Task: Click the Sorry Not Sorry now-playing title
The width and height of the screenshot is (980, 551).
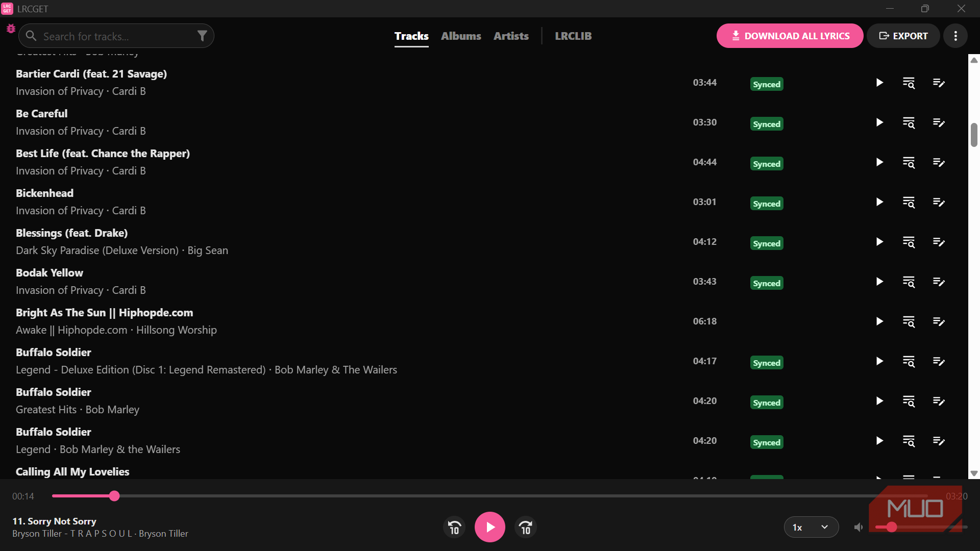Action: [54, 521]
